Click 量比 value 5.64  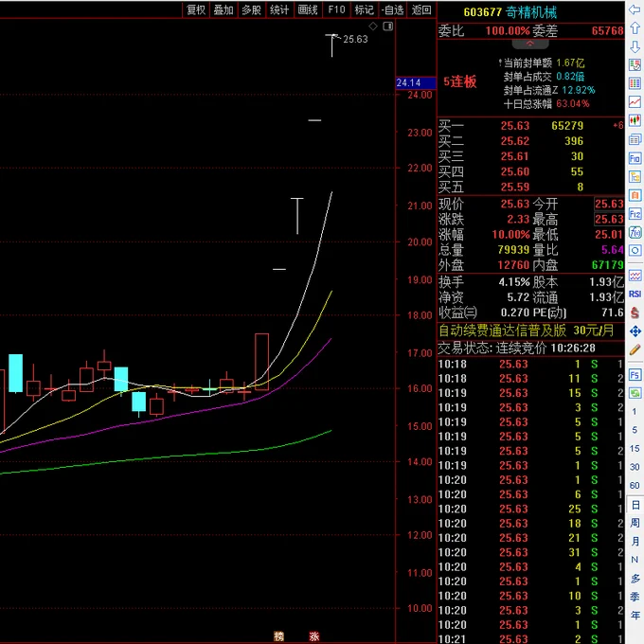coord(613,250)
